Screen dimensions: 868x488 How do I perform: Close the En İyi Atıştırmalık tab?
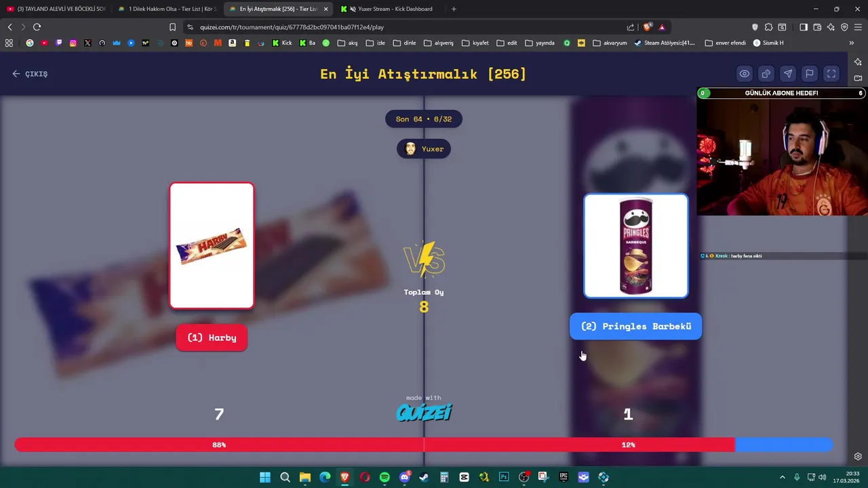click(325, 9)
